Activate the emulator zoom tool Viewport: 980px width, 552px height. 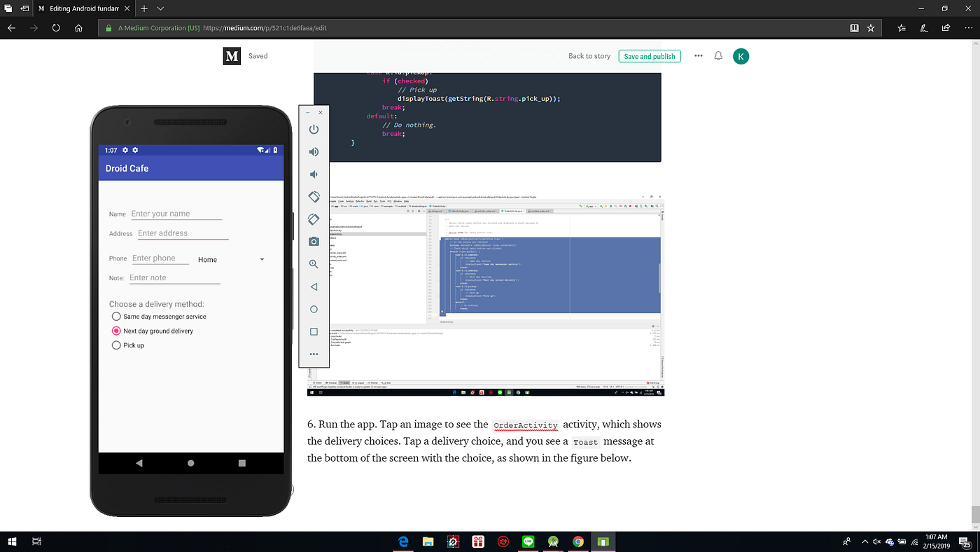pos(314,263)
